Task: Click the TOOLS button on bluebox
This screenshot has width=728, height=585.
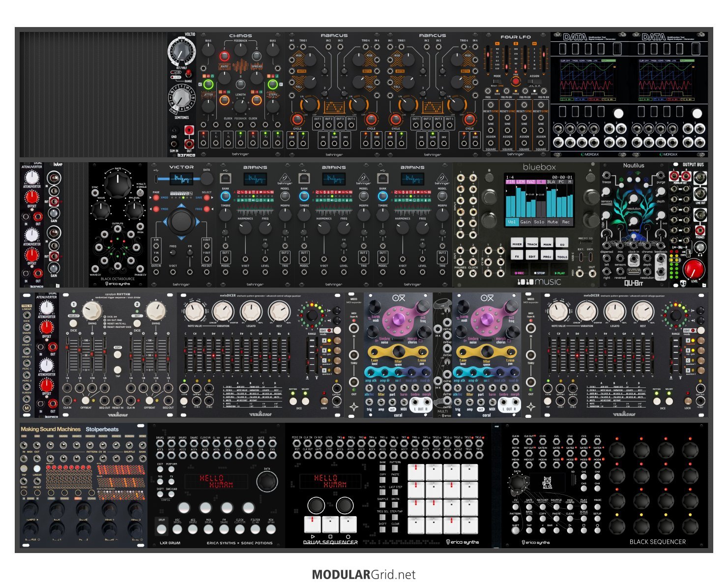Action: (x=562, y=255)
